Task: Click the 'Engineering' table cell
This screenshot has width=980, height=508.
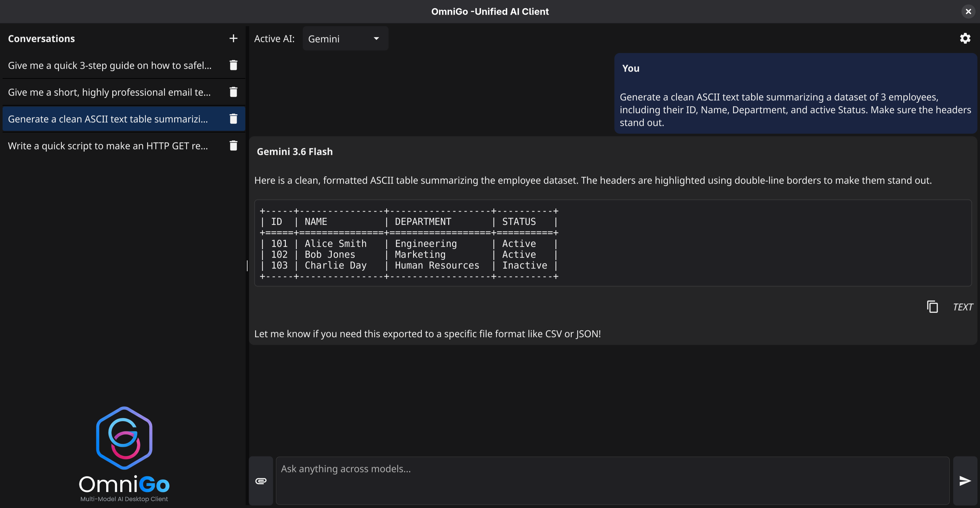Action: coord(426,243)
